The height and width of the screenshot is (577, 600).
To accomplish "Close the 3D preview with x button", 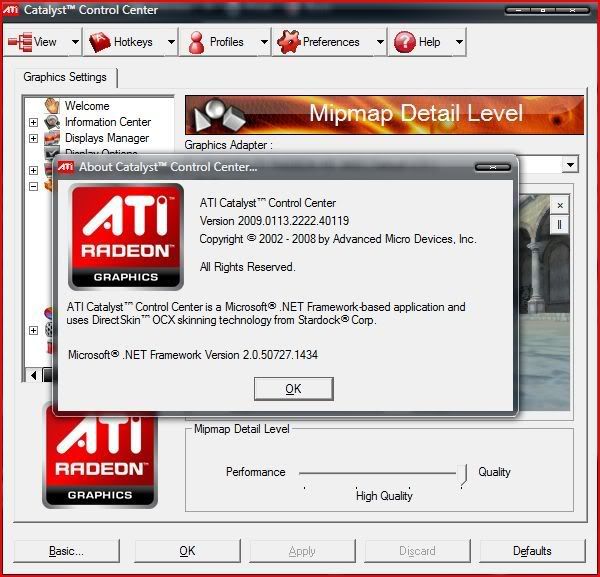I will tap(560, 205).
